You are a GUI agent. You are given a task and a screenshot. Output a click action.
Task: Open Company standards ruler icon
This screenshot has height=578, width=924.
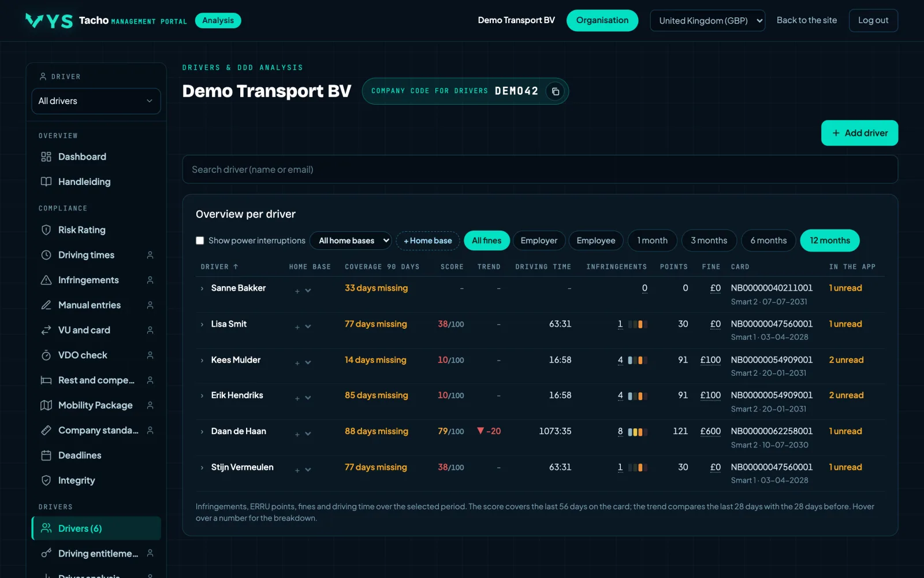pyautogui.click(x=46, y=430)
